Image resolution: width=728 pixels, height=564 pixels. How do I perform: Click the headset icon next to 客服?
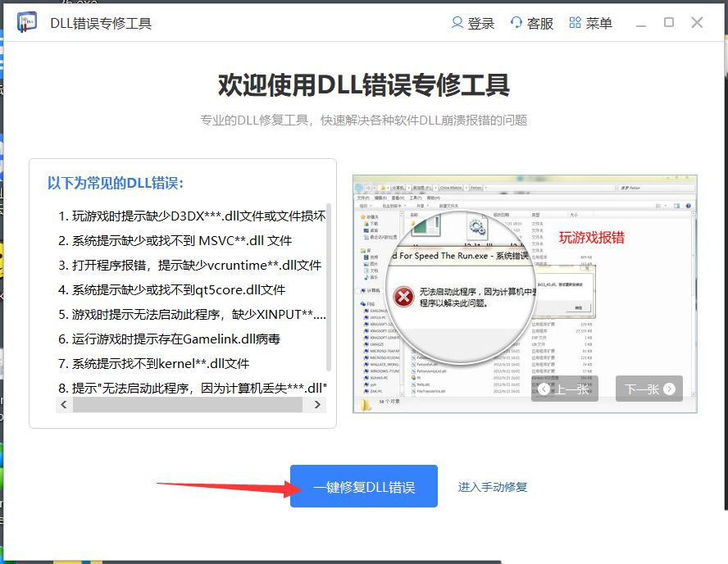(515, 23)
